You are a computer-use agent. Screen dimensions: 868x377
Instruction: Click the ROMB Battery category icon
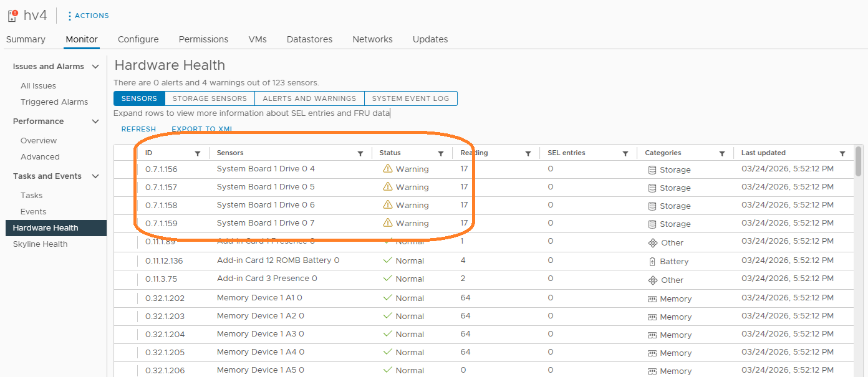(653, 262)
